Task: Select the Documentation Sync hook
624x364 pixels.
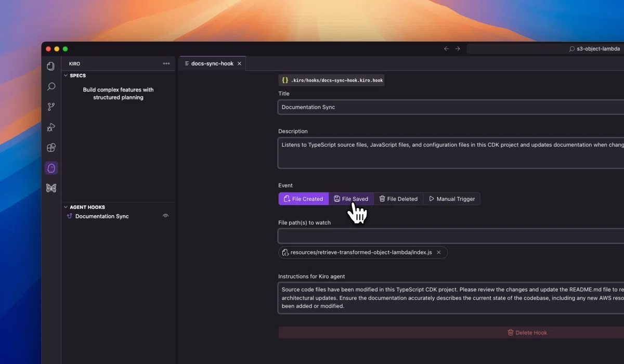Action: point(102,216)
